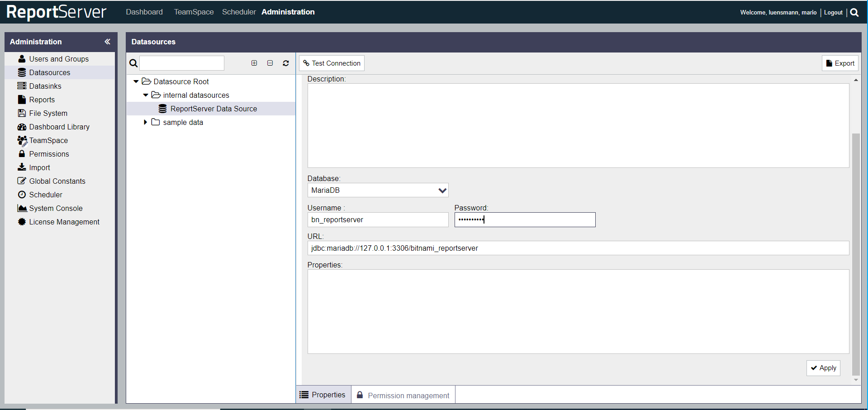Click the form's vertical scrollbar thumb
This screenshot has width=868, height=410.
[856, 254]
